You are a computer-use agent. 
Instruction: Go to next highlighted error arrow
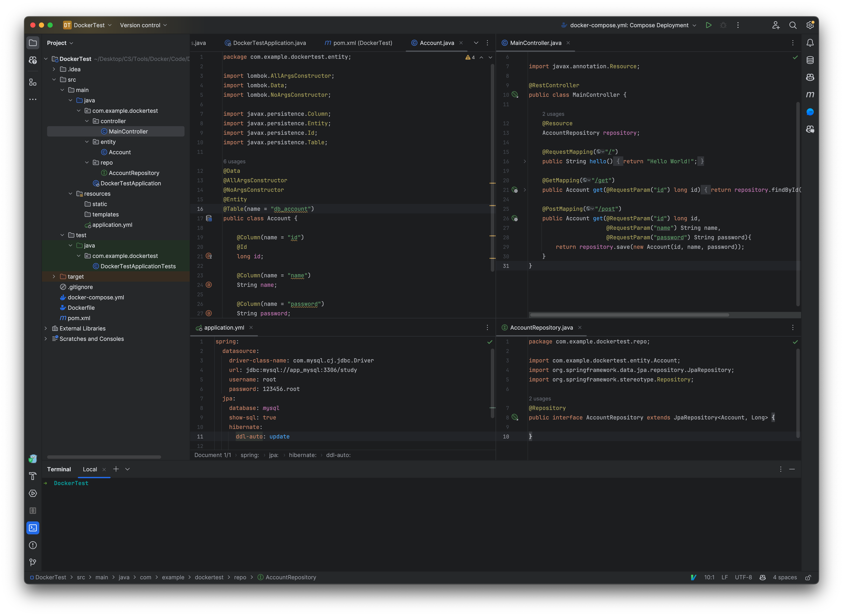pyautogui.click(x=490, y=57)
